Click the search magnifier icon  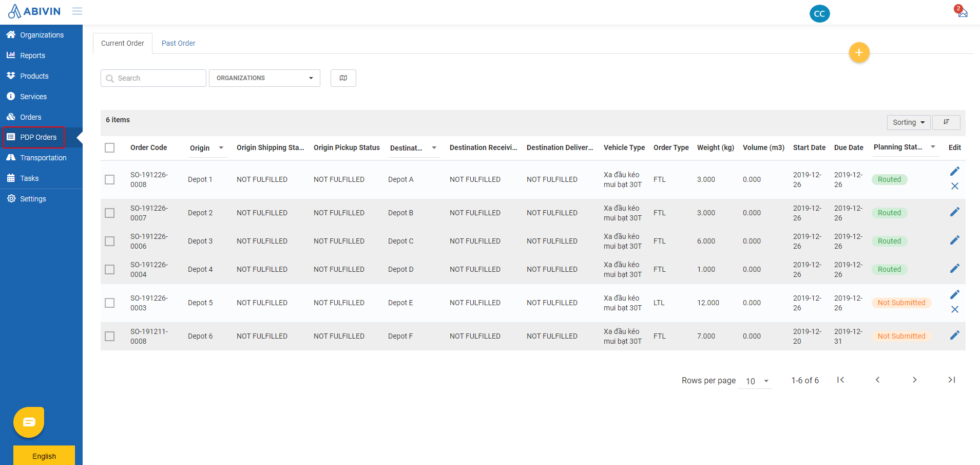pyautogui.click(x=110, y=79)
